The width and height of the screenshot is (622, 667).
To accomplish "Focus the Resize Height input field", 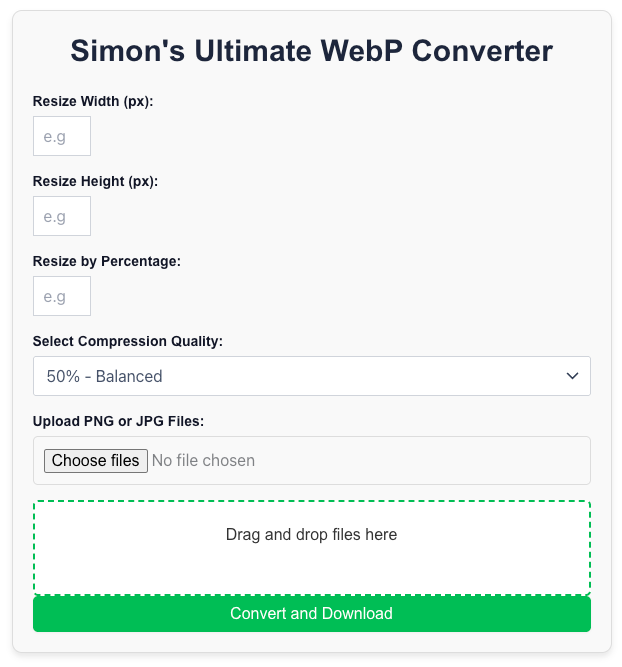I will (62, 216).
